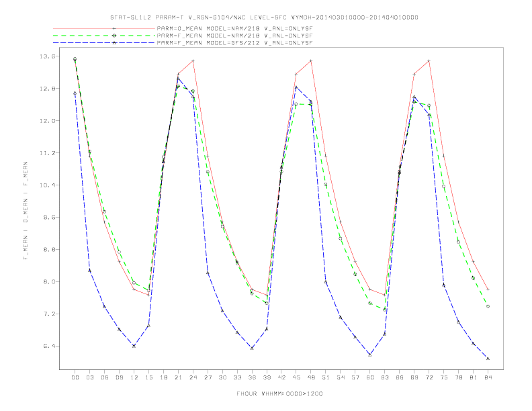
Task: Click x-axis tick label 18
Action: click(163, 377)
